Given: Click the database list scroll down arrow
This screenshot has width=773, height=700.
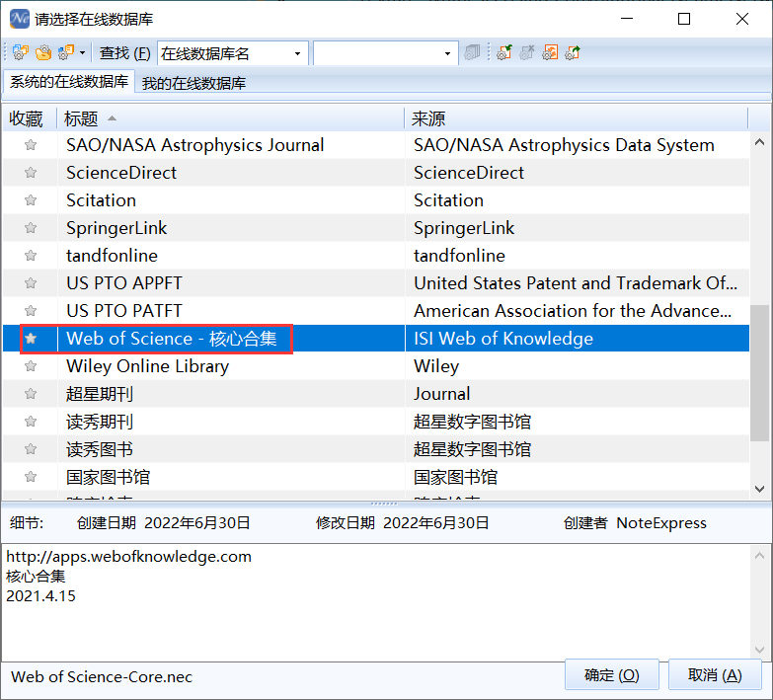Looking at the screenshot, I should coord(760,489).
